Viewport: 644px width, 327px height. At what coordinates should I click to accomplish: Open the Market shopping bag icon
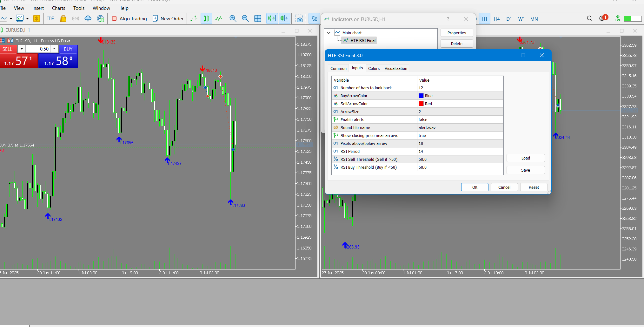[63, 19]
